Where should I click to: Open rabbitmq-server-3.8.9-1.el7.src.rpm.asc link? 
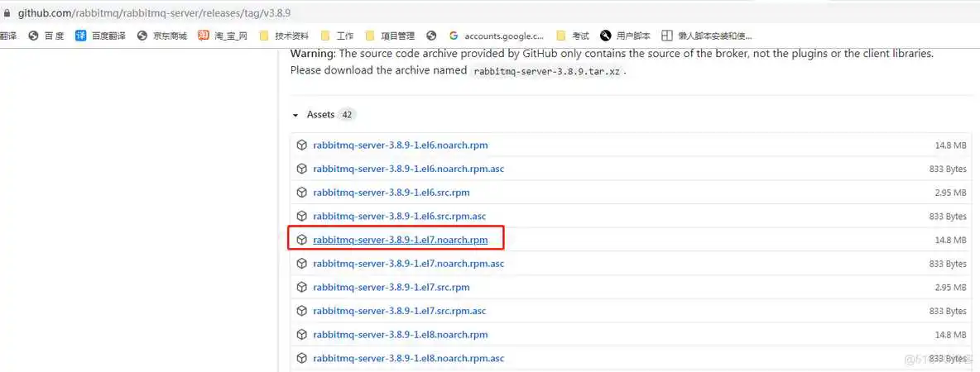[399, 312]
